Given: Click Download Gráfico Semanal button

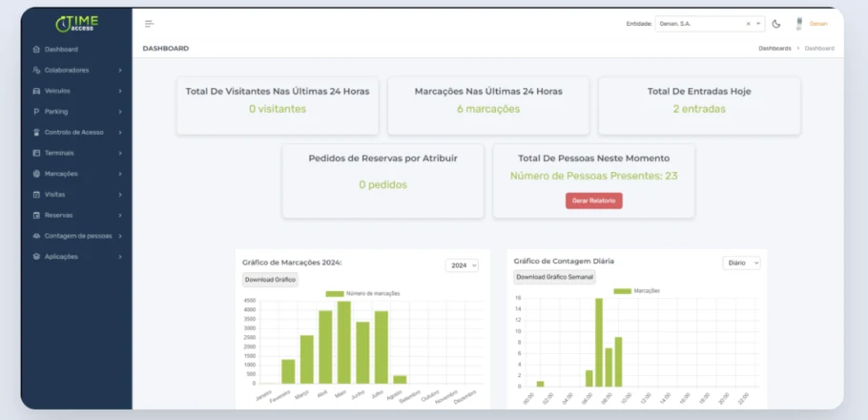Looking at the screenshot, I should (x=555, y=277).
